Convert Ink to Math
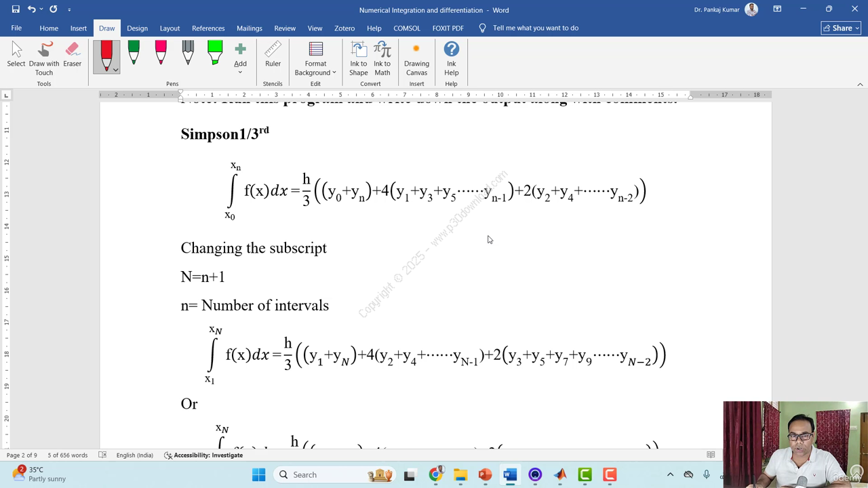 pyautogui.click(x=382, y=58)
